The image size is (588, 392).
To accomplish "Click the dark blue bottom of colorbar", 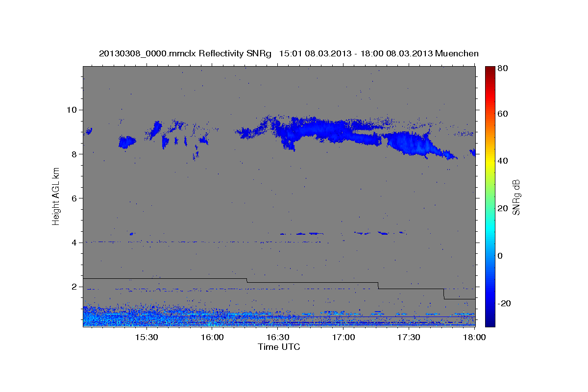I will [490, 321].
